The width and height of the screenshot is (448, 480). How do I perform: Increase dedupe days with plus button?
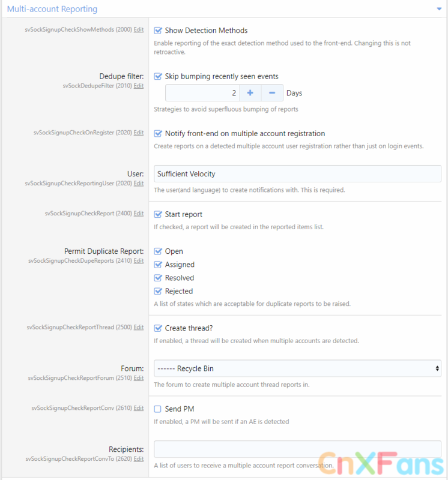point(250,93)
